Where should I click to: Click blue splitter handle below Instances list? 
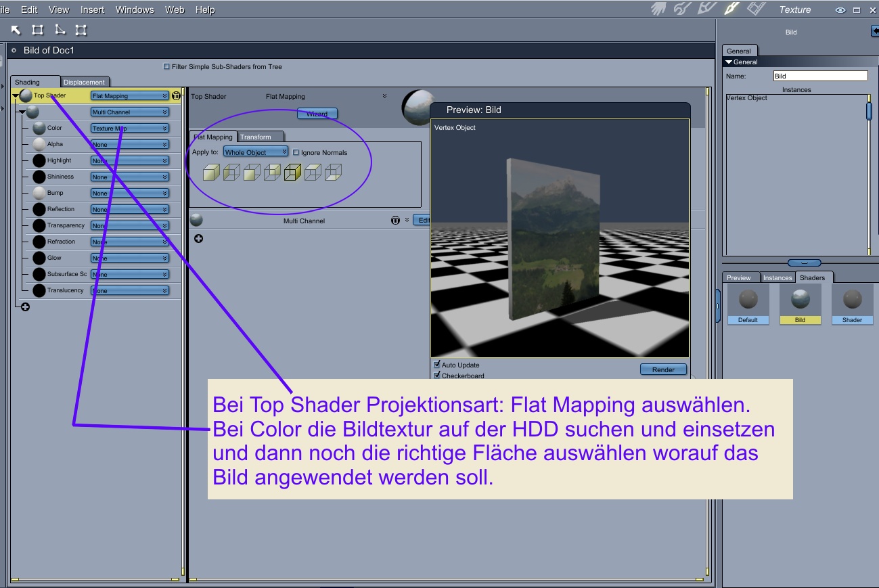805,263
